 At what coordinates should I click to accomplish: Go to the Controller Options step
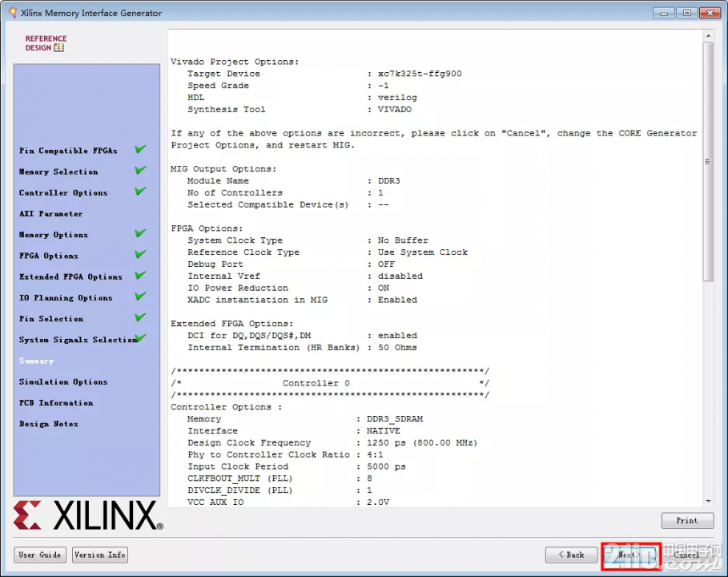pyautogui.click(x=63, y=192)
